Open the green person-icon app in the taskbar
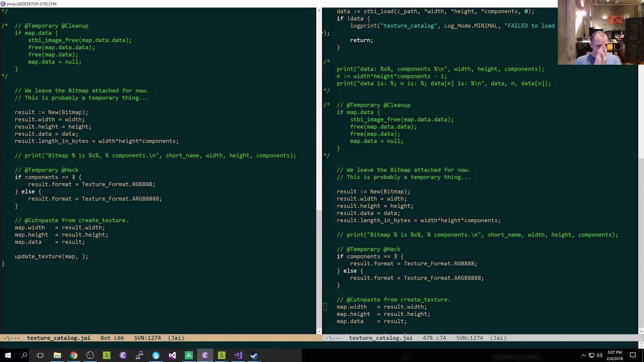This screenshot has height=362, width=644. pyautogui.click(x=189, y=355)
